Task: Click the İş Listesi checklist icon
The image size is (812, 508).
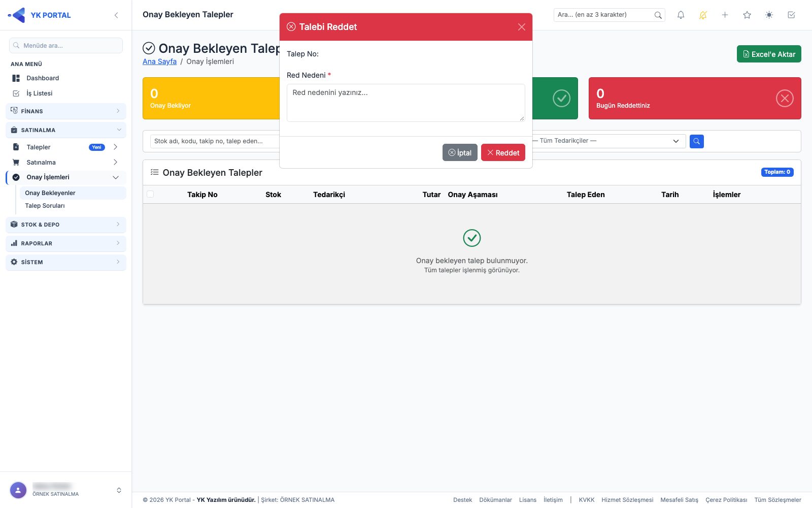Action: click(x=16, y=93)
